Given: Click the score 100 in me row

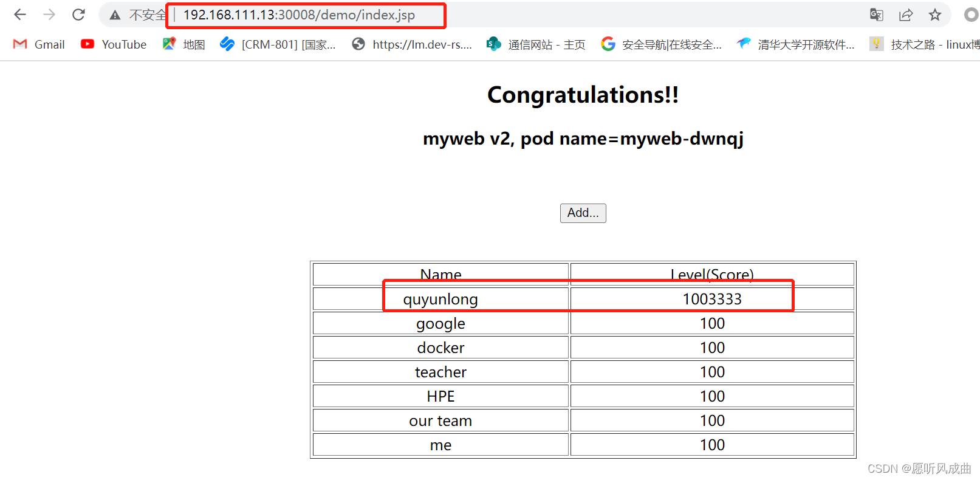Looking at the screenshot, I should [x=712, y=445].
